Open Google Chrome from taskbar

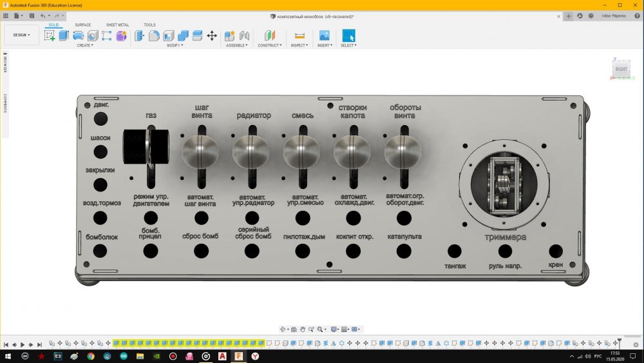coord(91,356)
